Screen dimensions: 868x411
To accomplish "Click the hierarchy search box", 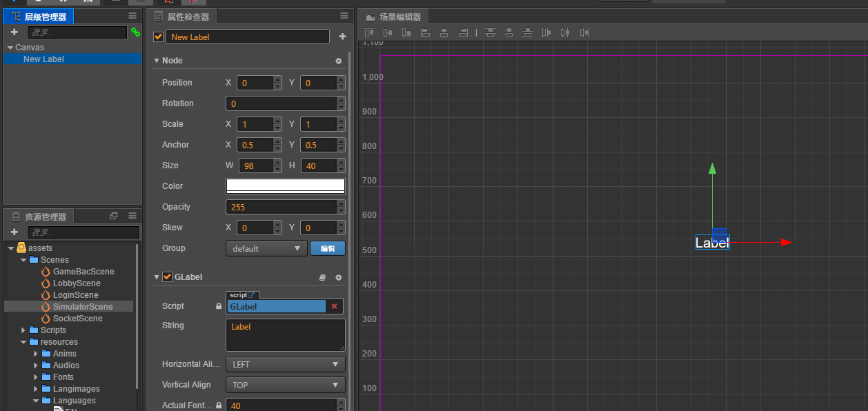I will (x=77, y=32).
